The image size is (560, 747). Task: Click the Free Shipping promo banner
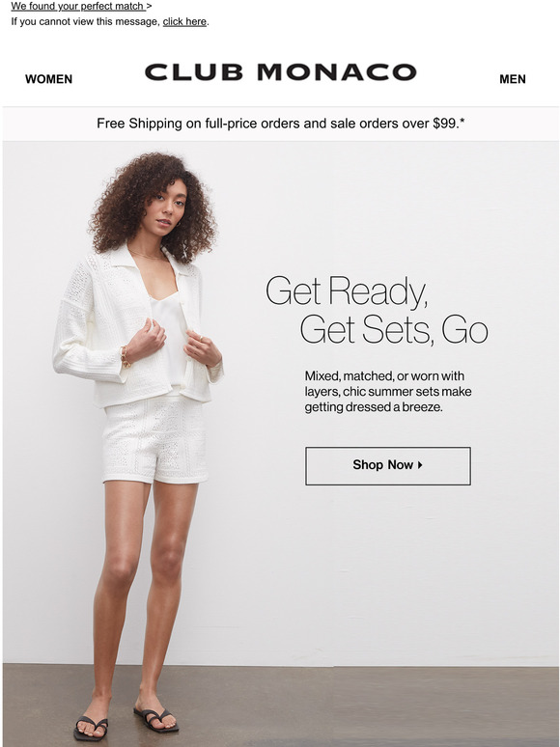tap(281, 124)
